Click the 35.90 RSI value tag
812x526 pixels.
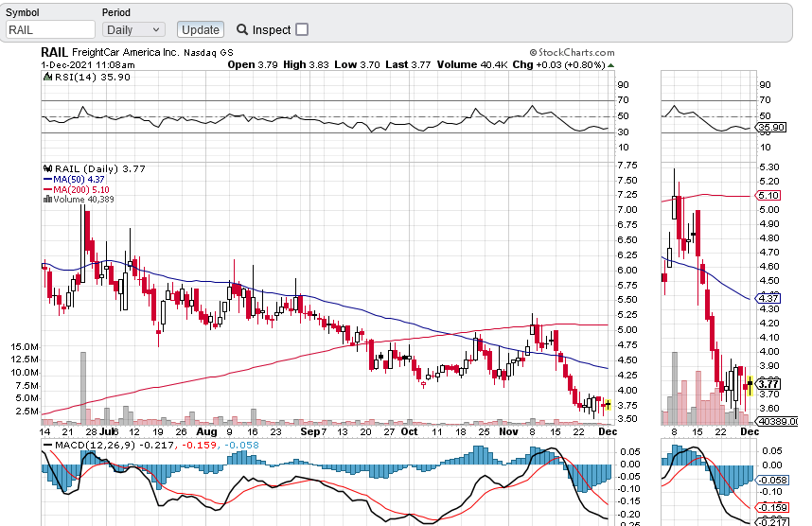coord(772,127)
